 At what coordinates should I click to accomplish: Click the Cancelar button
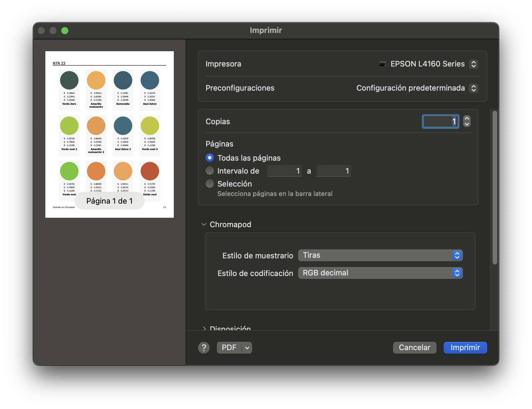point(414,348)
